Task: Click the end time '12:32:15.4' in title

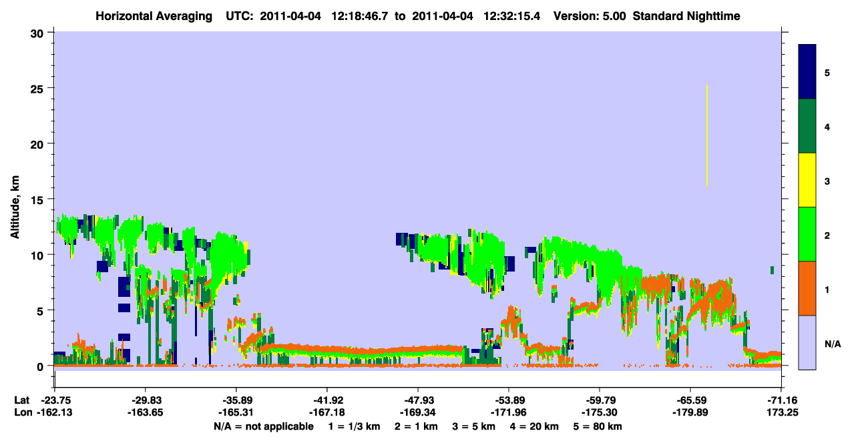Action: pos(512,16)
